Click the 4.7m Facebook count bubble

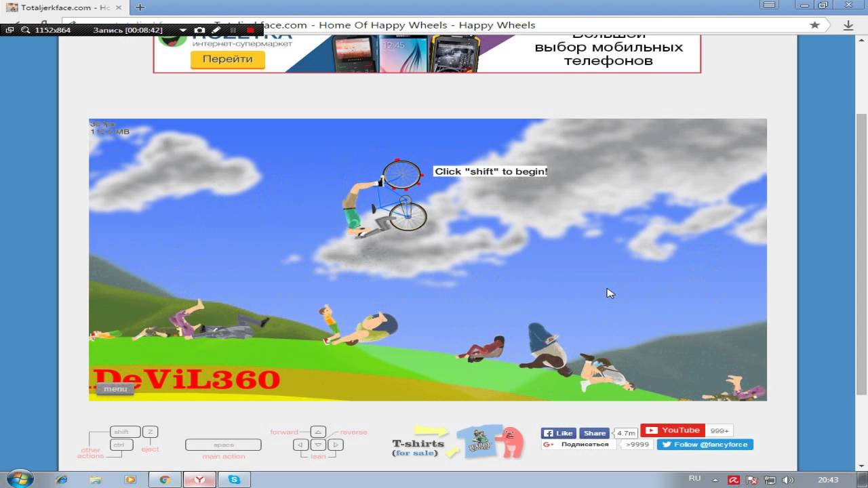pos(625,433)
